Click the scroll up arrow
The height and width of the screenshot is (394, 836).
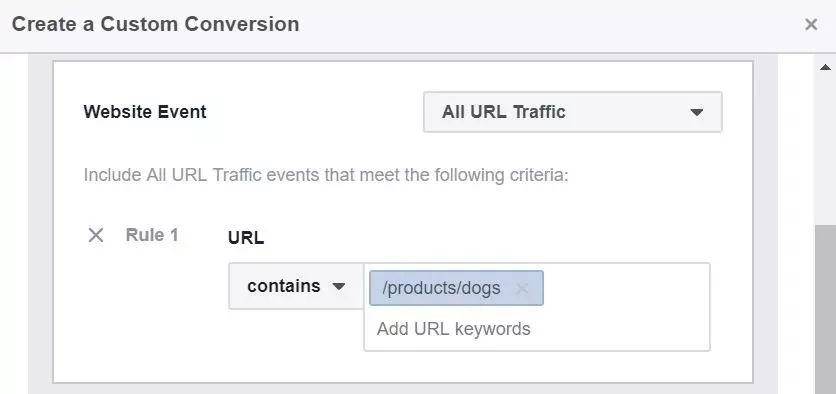tap(825, 67)
